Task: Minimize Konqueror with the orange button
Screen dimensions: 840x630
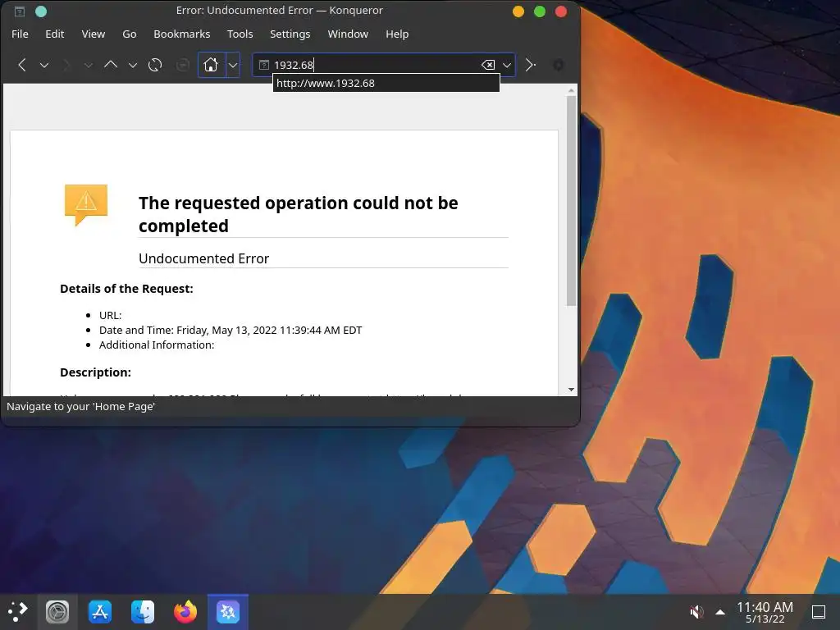Action: click(518, 11)
